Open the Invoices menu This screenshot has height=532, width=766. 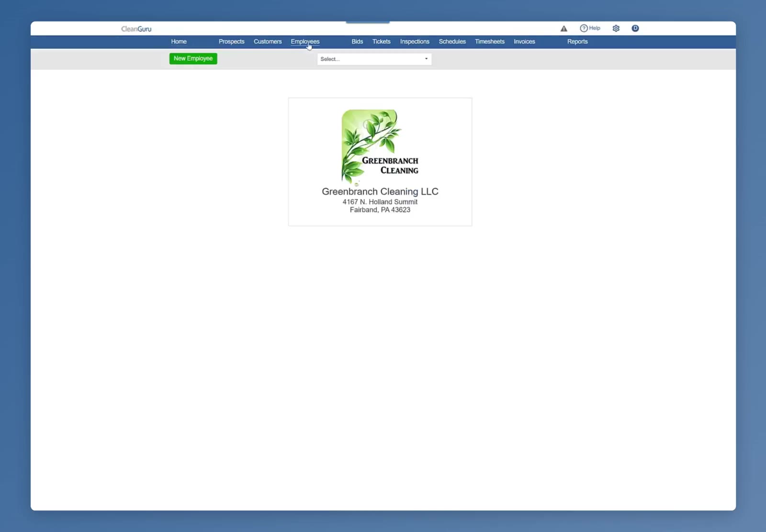click(x=524, y=42)
